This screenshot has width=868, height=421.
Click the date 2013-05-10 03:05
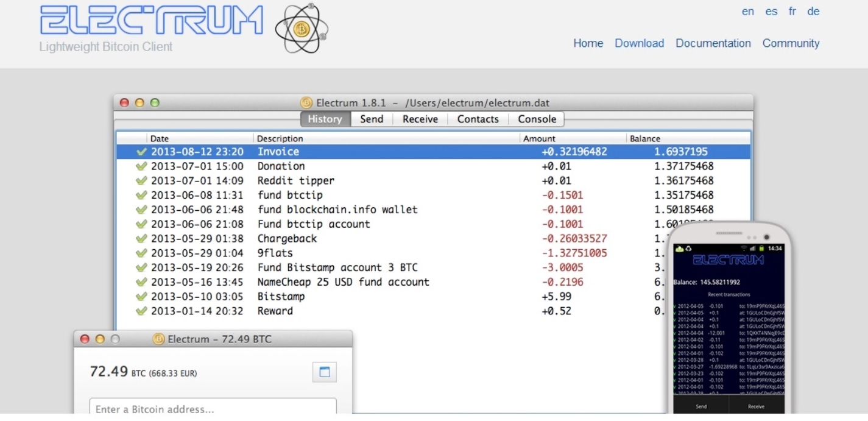pyautogui.click(x=197, y=297)
